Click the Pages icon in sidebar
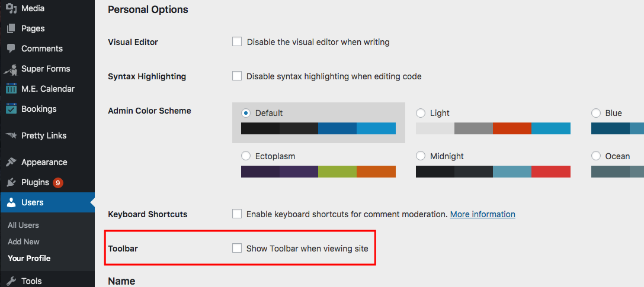The height and width of the screenshot is (287, 644). pos(11,28)
